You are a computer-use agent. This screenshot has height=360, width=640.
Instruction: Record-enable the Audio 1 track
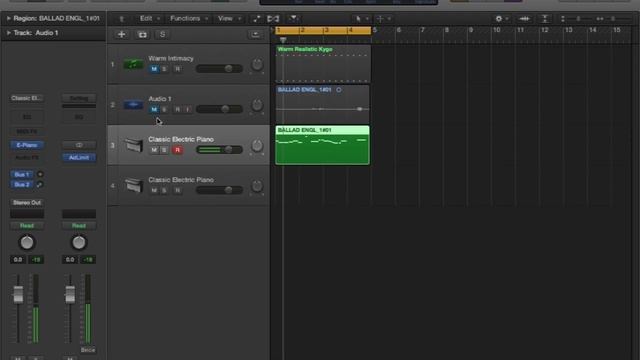pos(178,109)
